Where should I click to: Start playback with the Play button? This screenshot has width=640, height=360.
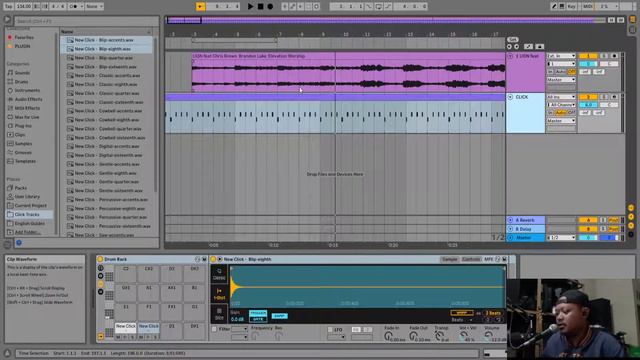250,7
